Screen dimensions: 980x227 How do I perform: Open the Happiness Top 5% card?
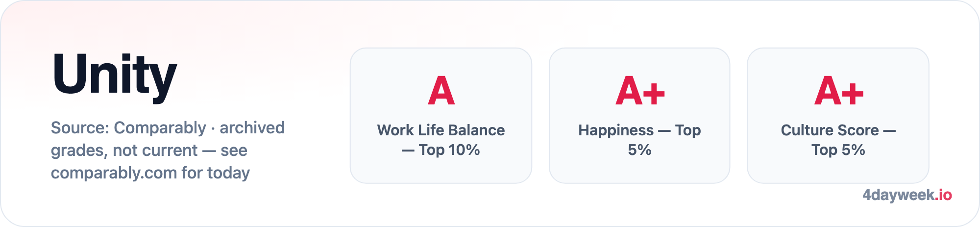(639, 116)
